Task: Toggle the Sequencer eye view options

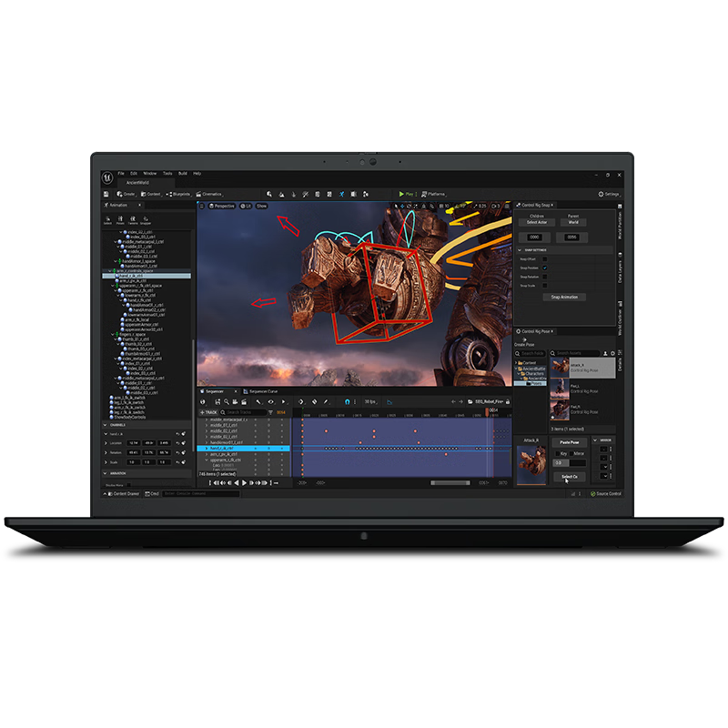Action: coord(270,402)
